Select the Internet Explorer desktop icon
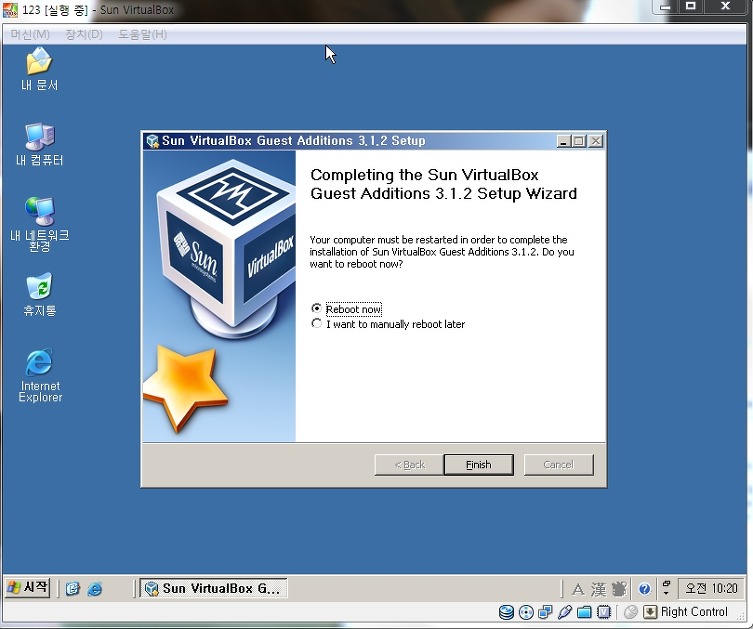 (39, 375)
